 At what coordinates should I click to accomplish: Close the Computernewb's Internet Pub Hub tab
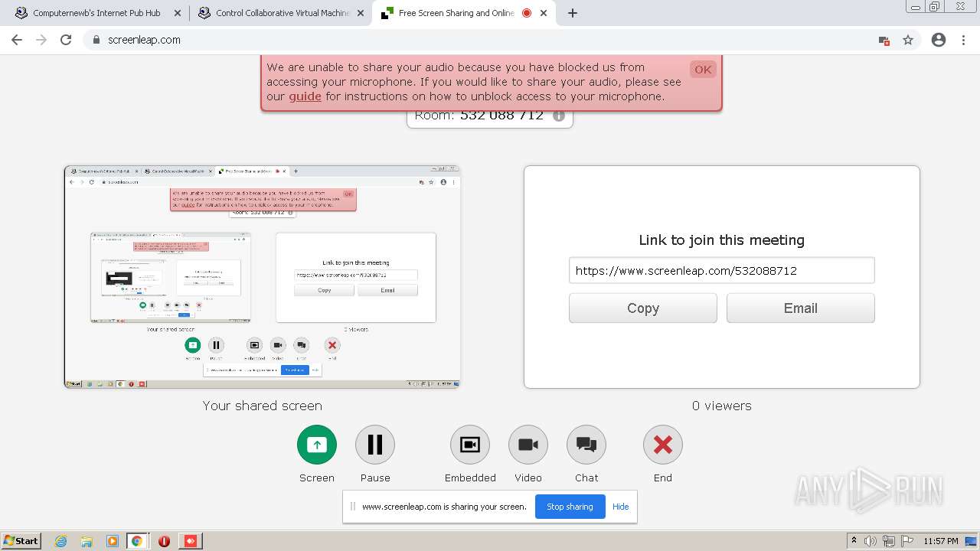178,13
